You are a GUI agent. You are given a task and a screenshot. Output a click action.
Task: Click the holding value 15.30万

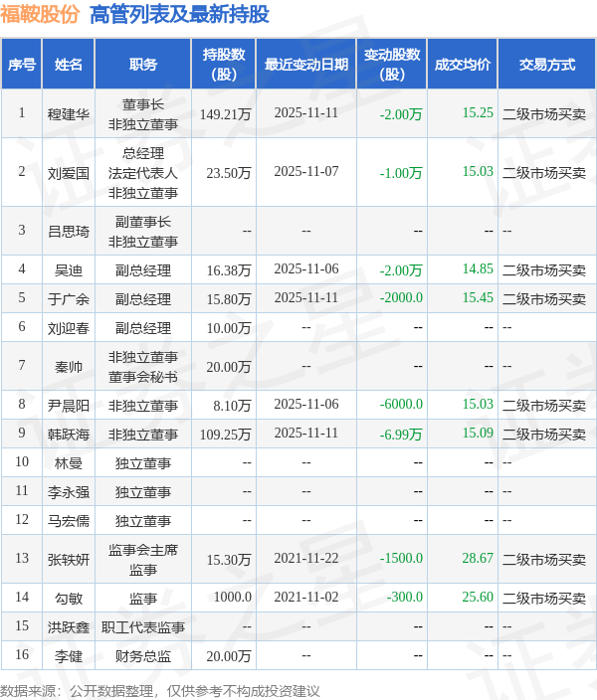click(229, 560)
